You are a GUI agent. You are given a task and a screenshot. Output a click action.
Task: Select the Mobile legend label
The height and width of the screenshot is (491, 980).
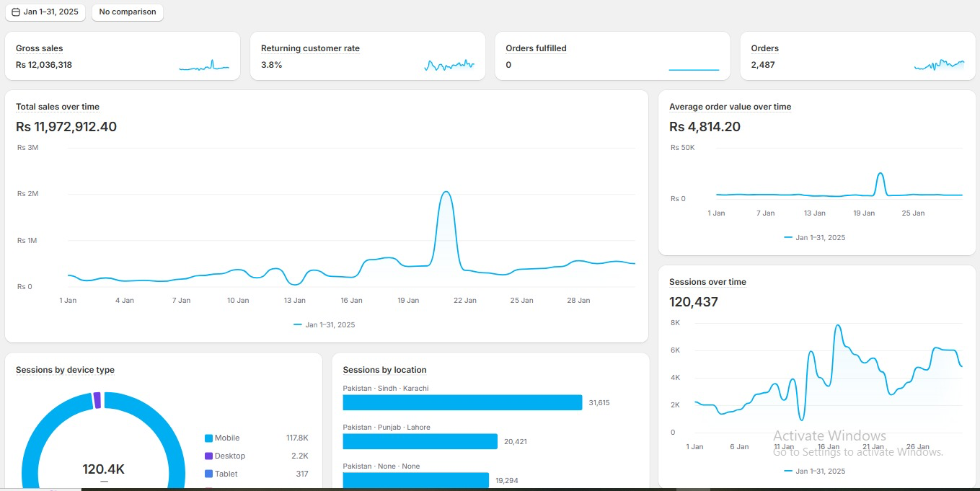point(227,438)
